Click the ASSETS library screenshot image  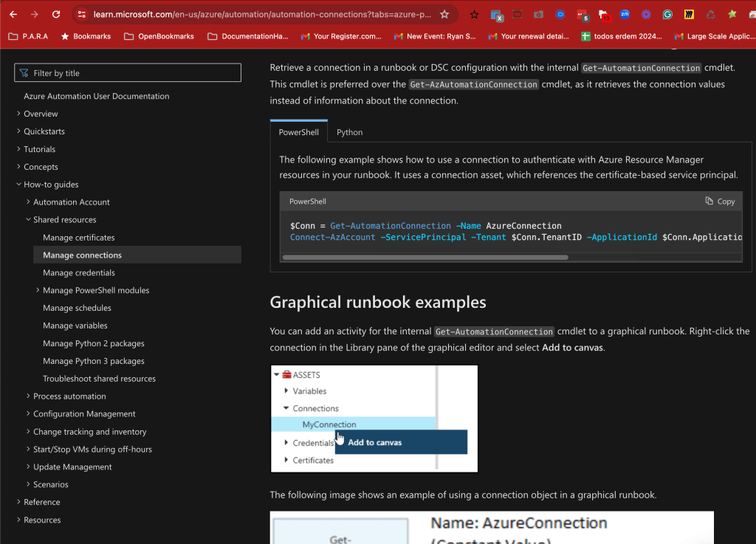374,419
